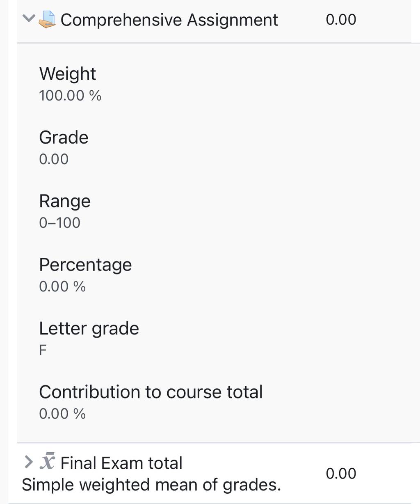Click the Letter grade label
Viewport: 420px width, 504px height.
tap(89, 329)
